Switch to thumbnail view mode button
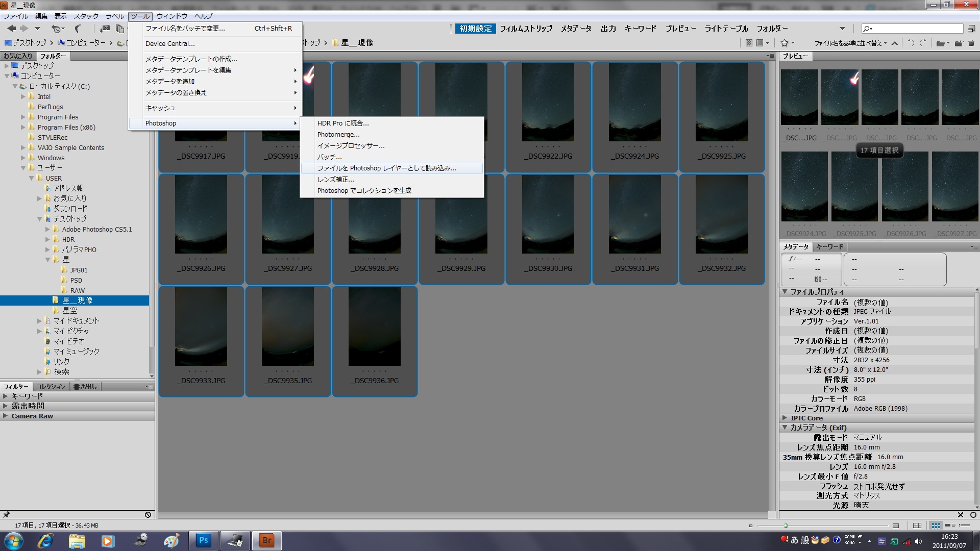980x551 pixels. coord(936,525)
